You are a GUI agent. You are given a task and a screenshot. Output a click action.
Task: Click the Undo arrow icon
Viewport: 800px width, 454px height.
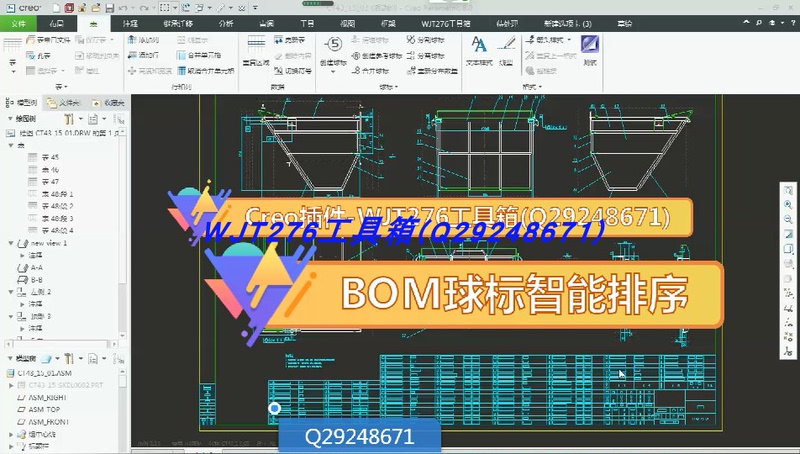122,8
